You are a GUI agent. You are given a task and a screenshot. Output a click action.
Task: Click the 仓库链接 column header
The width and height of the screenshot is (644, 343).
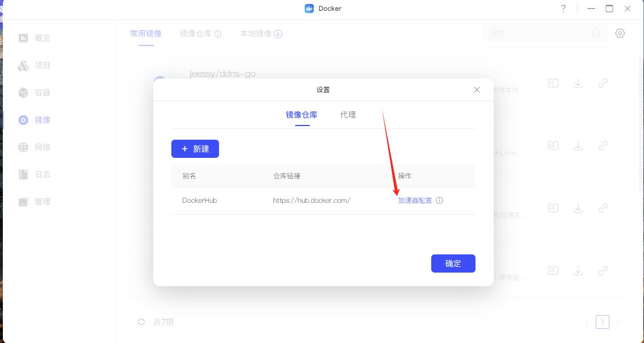(x=287, y=176)
